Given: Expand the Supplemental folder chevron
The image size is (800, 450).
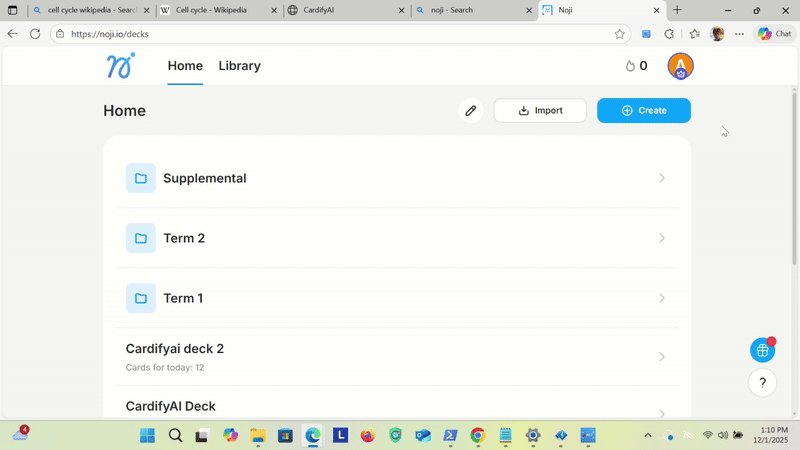Looking at the screenshot, I should coord(662,178).
